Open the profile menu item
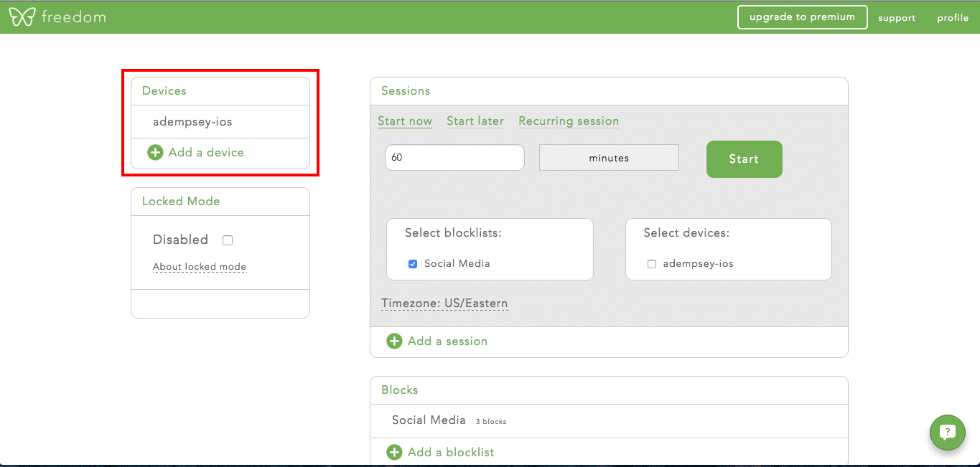The image size is (980, 467). point(953,18)
